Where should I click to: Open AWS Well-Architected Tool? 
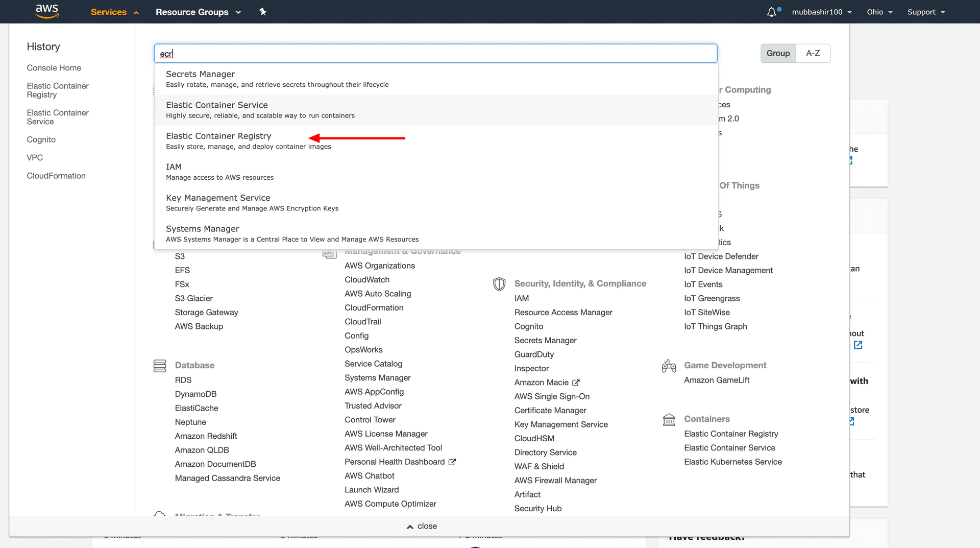[393, 448]
